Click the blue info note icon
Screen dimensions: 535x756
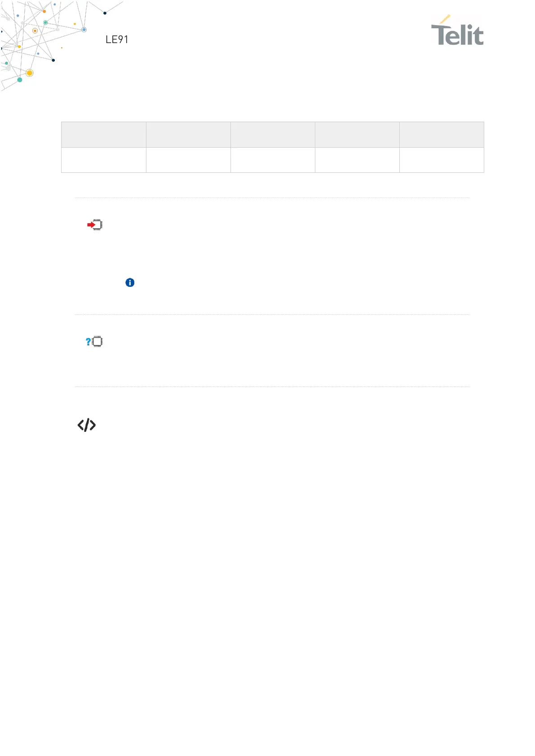(x=130, y=282)
